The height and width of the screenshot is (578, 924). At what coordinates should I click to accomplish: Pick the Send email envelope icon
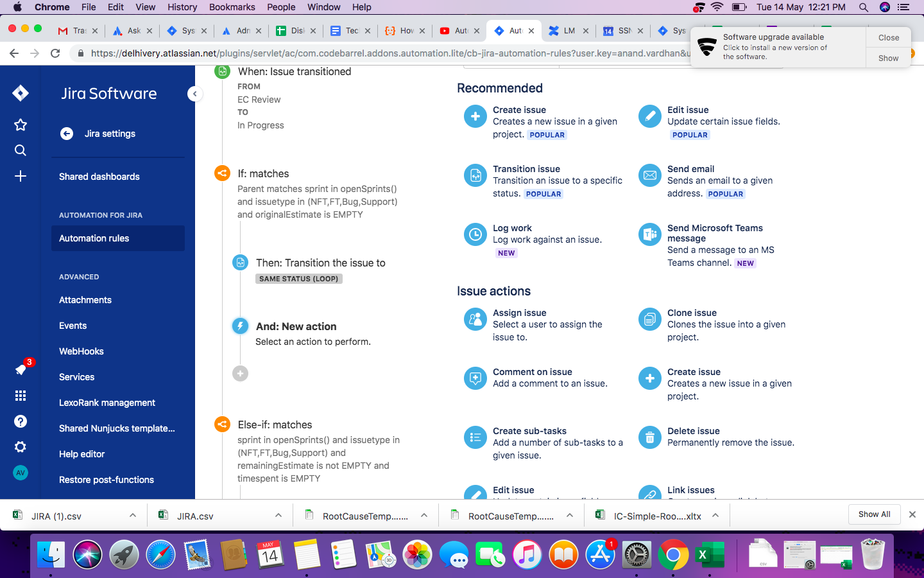point(650,175)
